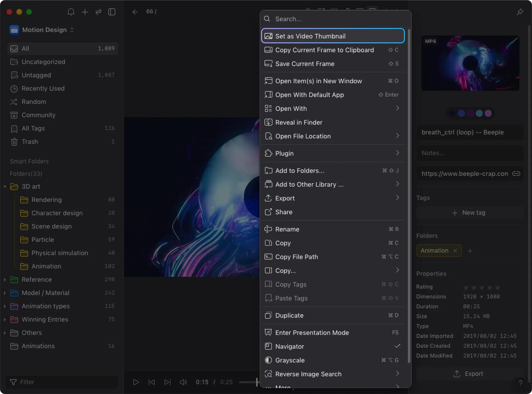532x394 pixels.
Task: Choose Save Current Frame
Action: (333, 63)
